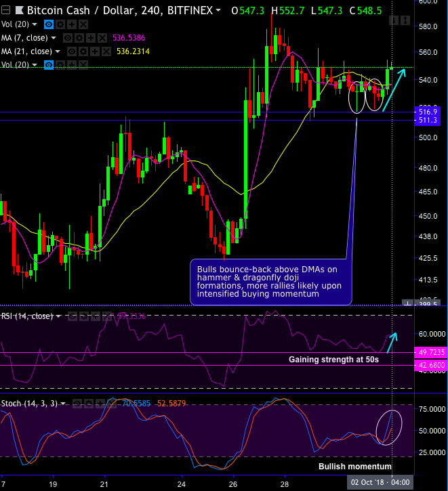Select the blue text callout about bulls bounce-back
448x491 pixels.
[x=271, y=282]
